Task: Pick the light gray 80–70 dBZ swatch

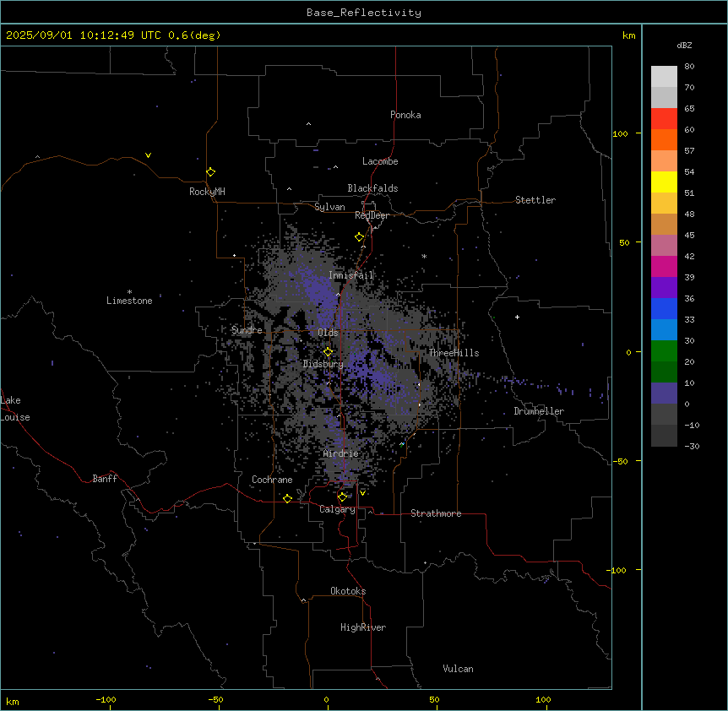Action: point(664,77)
